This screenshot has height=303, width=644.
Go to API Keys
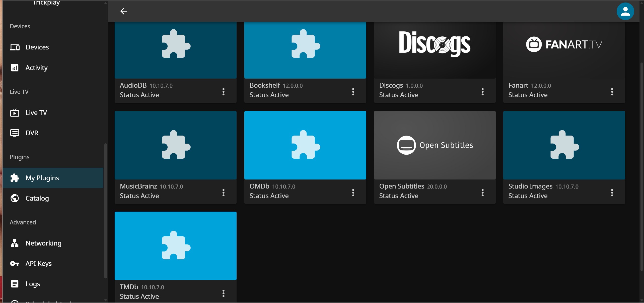pyautogui.click(x=38, y=264)
